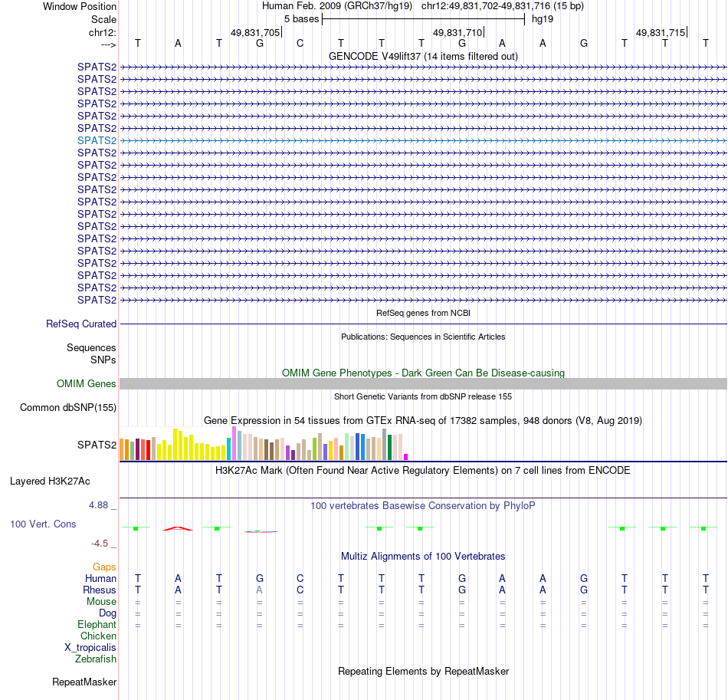
Task: Click the Elephant species label
Action: click(97, 624)
